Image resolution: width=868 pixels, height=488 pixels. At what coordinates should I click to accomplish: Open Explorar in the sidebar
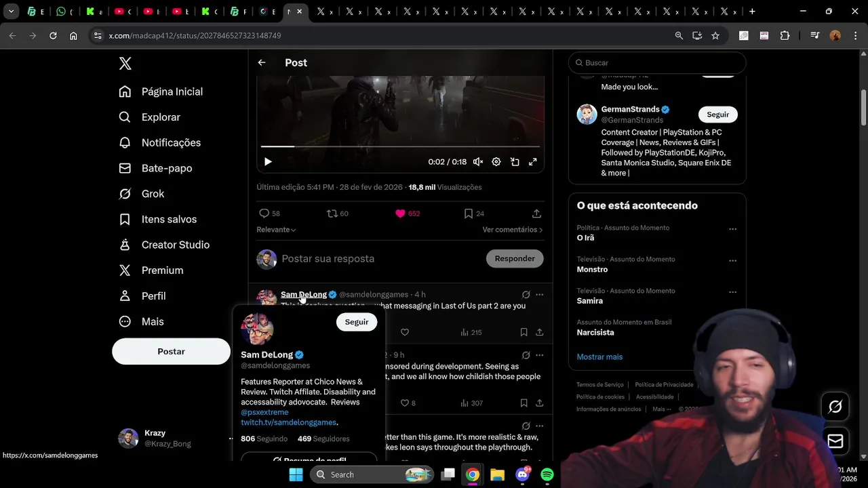pos(150,117)
